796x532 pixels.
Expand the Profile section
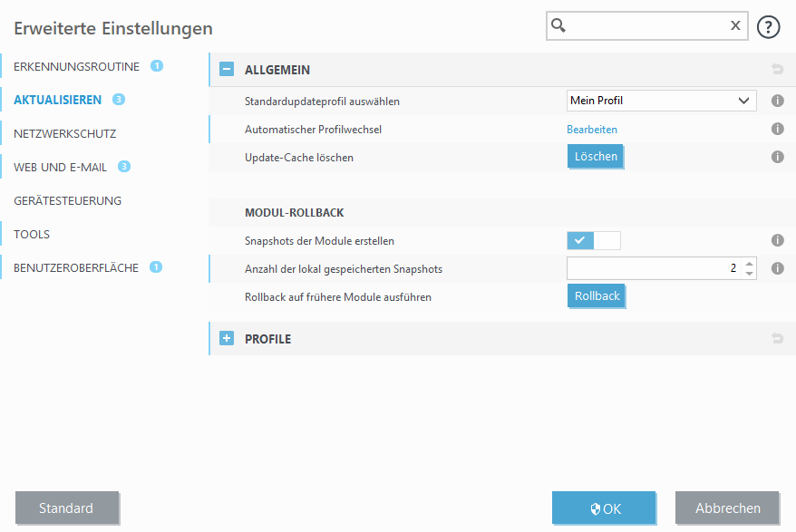point(227,339)
